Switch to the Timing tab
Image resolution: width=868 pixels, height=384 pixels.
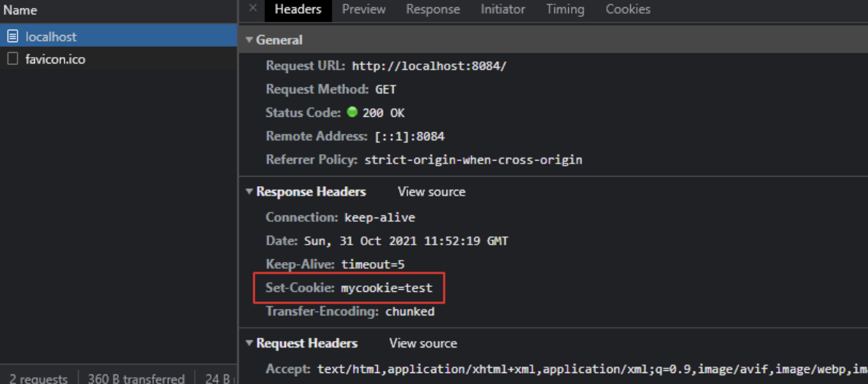[565, 9]
